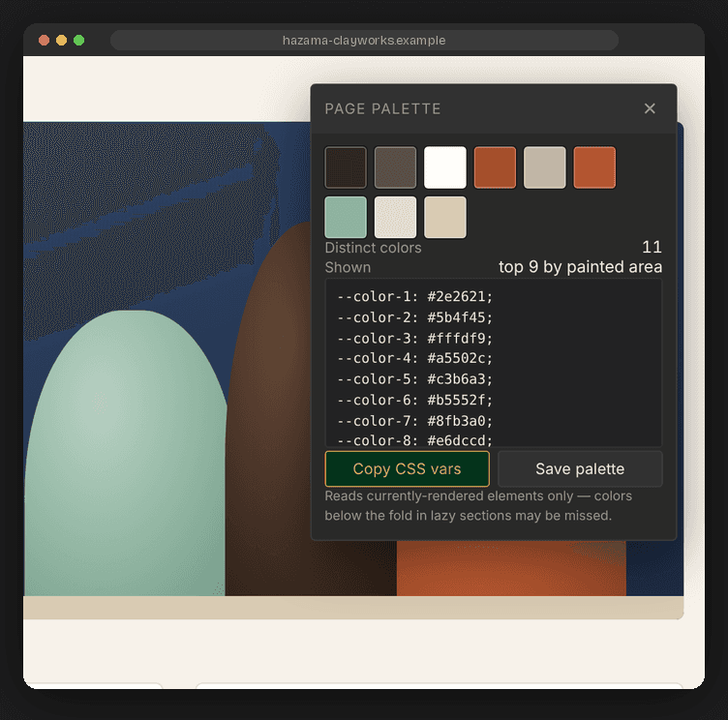Viewport: 728px width, 720px height.
Task: Click the --color-3: #fffdf9 line
Action: [x=414, y=339]
